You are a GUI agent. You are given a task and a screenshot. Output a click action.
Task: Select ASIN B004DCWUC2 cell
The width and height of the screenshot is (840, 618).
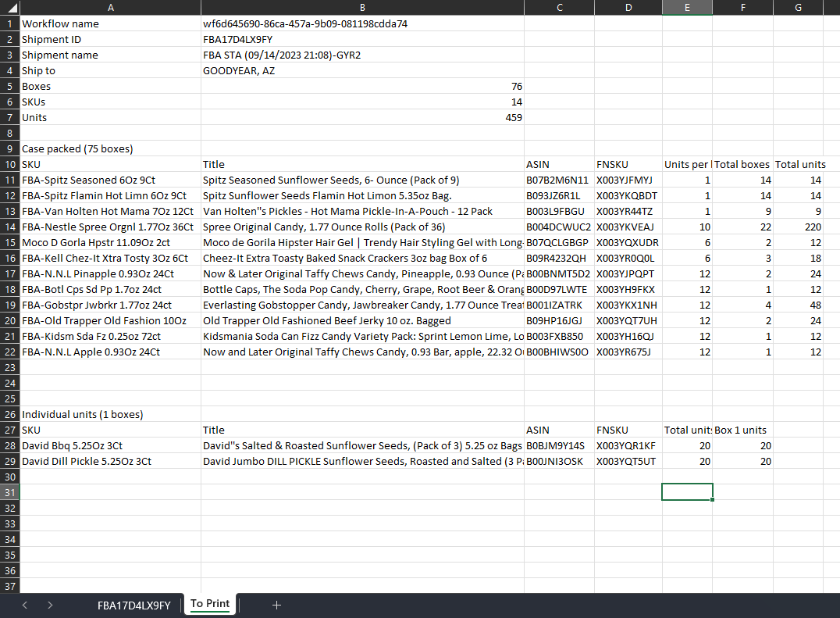(559, 227)
